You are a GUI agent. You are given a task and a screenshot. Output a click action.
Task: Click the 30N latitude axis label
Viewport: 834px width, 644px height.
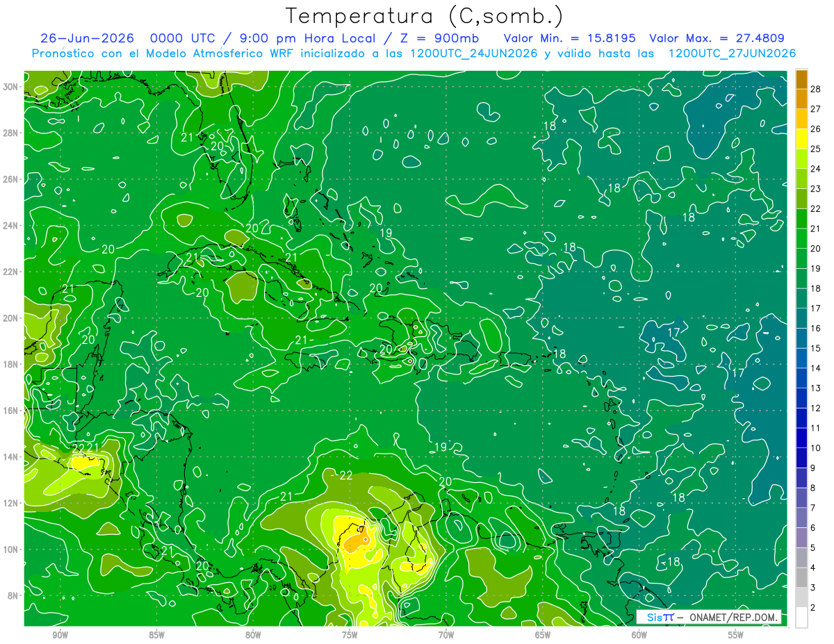(11, 87)
